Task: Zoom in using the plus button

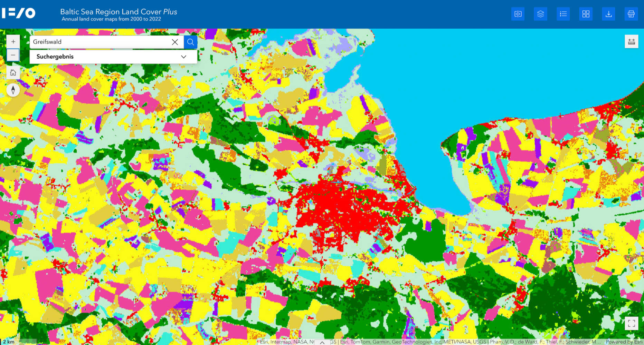Action: coord(13,41)
